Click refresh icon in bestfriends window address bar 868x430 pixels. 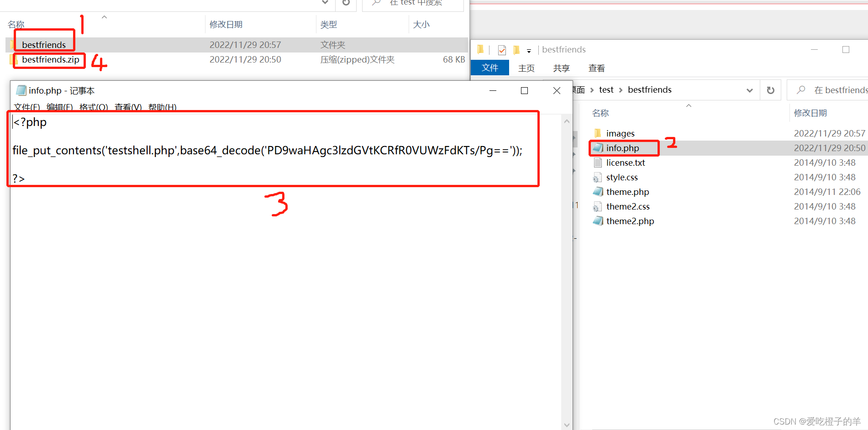(x=771, y=90)
